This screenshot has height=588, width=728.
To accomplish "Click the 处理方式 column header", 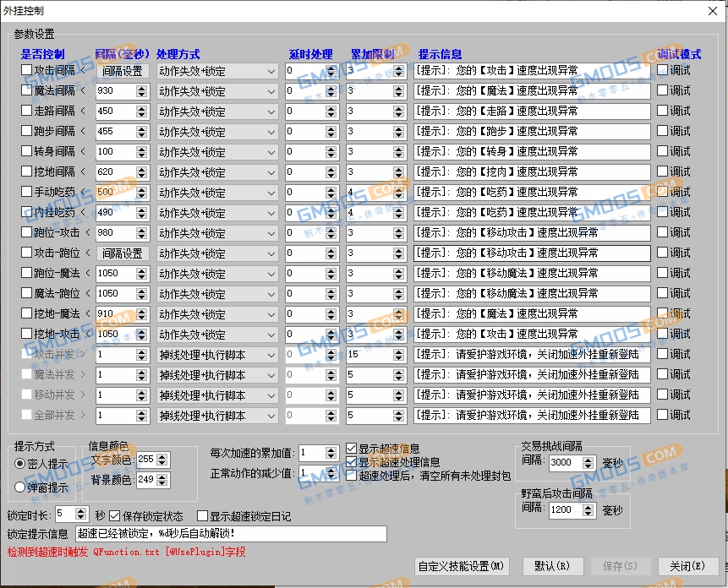I will click(x=178, y=54).
